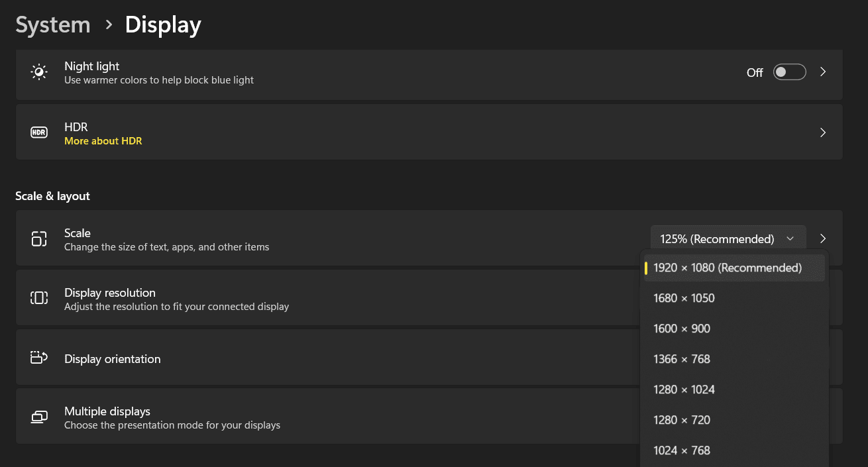Image resolution: width=868 pixels, height=467 pixels.
Task: Click the Display resolution monitor icon
Action: [x=38, y=297]
